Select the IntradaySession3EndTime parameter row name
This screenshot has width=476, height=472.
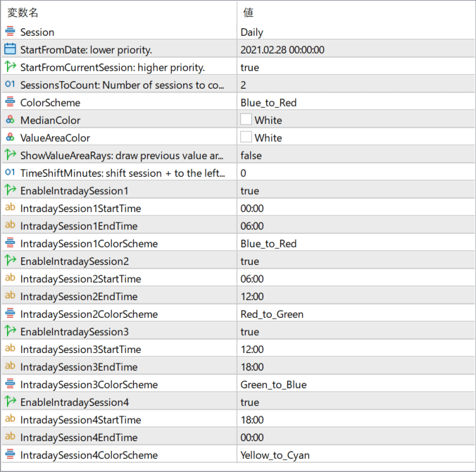79,366
